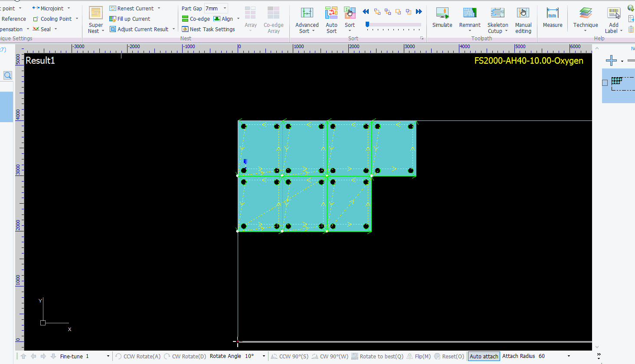Screen dimensions: 635x364
Task: Toggle the Co-edge option
Action: point(196,19)
